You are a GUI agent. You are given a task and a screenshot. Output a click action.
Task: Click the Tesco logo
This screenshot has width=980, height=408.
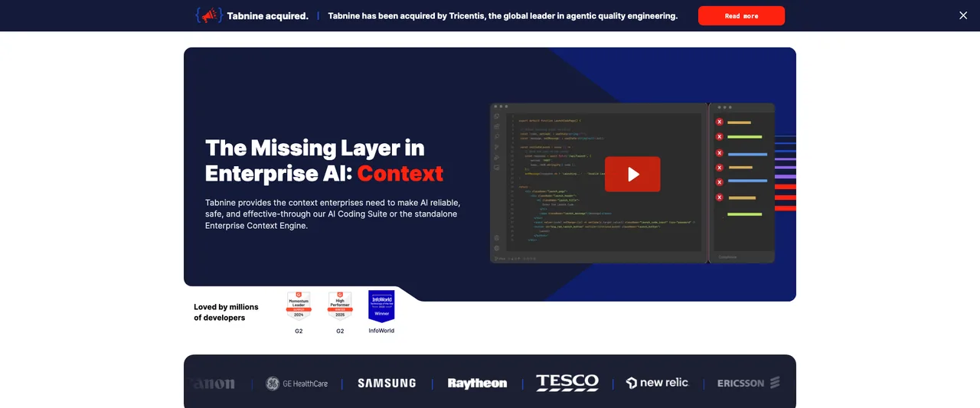[x=567, y=383]
